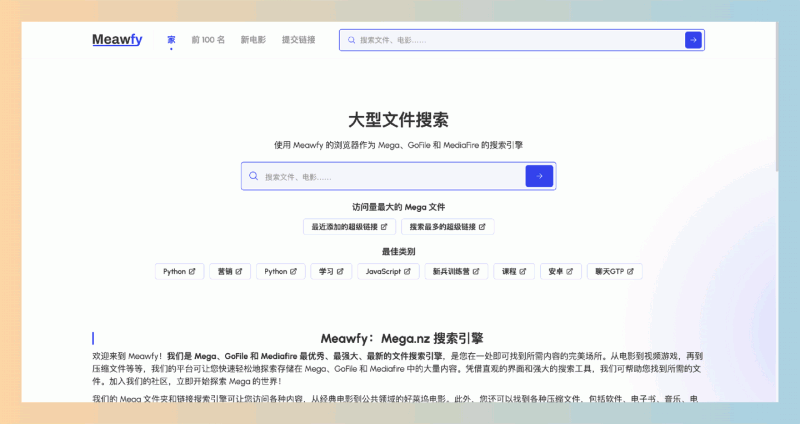Click the subtitle mentioning Mega、GoFile 和 MediaFire
This screenshot has width=800, height=424.
click(398, 145)
